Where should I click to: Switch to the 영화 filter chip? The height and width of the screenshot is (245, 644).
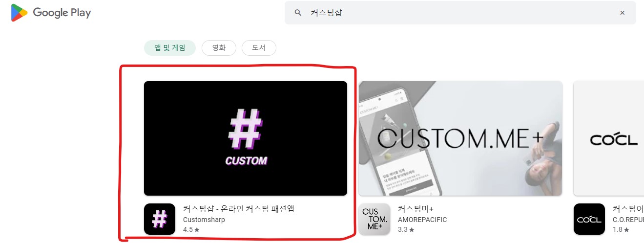click(219, 48)
